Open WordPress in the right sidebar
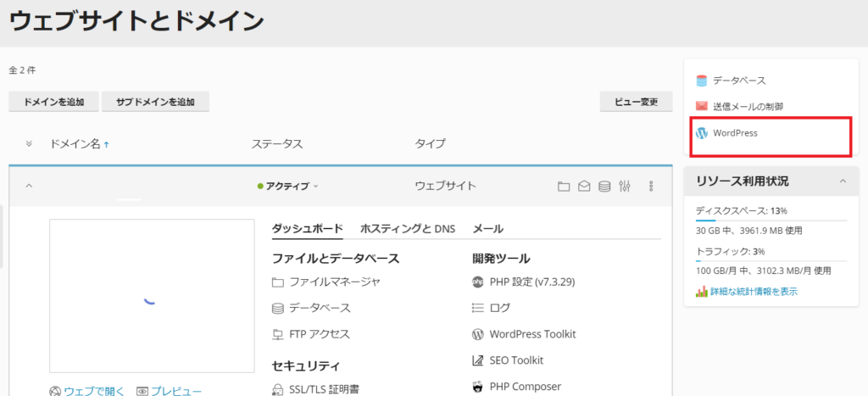 pyautogui.click(x=734, y=133)
